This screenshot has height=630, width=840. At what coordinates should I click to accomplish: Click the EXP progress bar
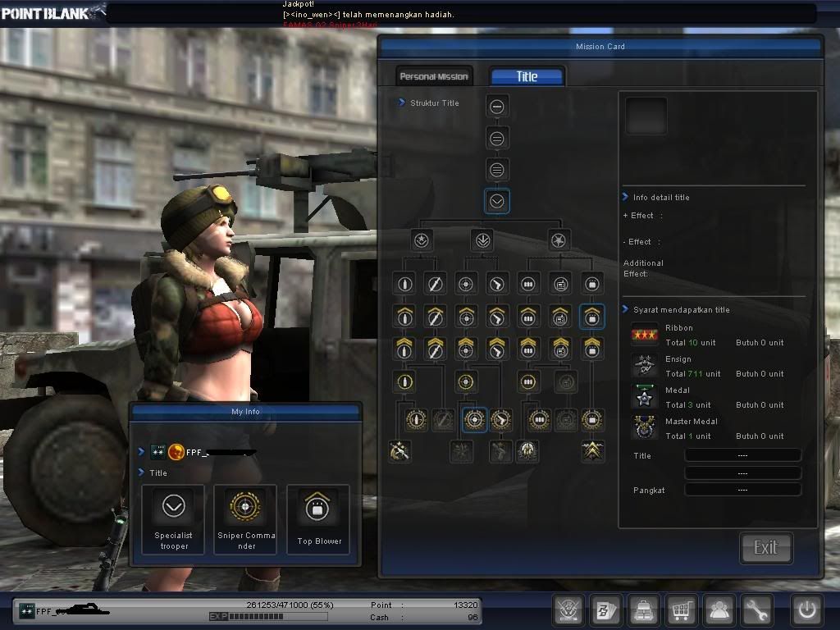pos(269,617)
